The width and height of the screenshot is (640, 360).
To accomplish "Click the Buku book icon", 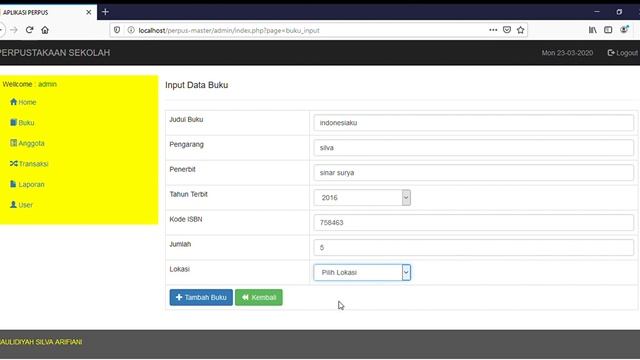I will click(13, 122).
